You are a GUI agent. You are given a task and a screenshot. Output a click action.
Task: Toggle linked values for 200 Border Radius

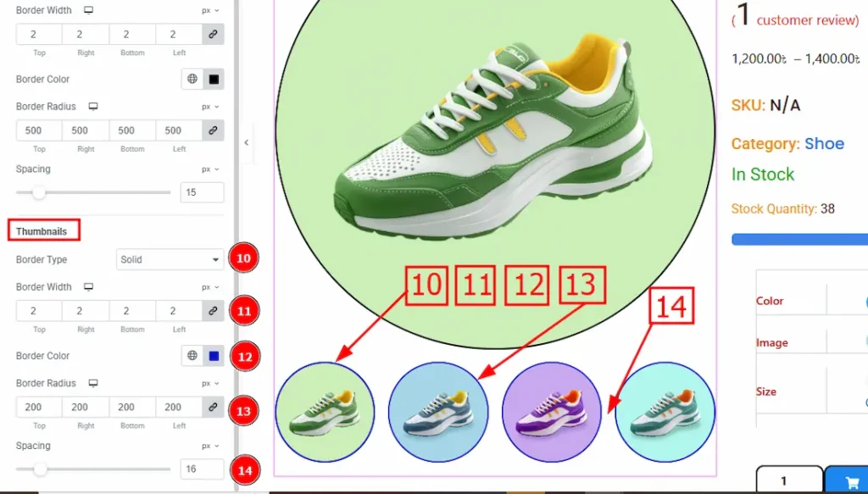click(213, 408)
